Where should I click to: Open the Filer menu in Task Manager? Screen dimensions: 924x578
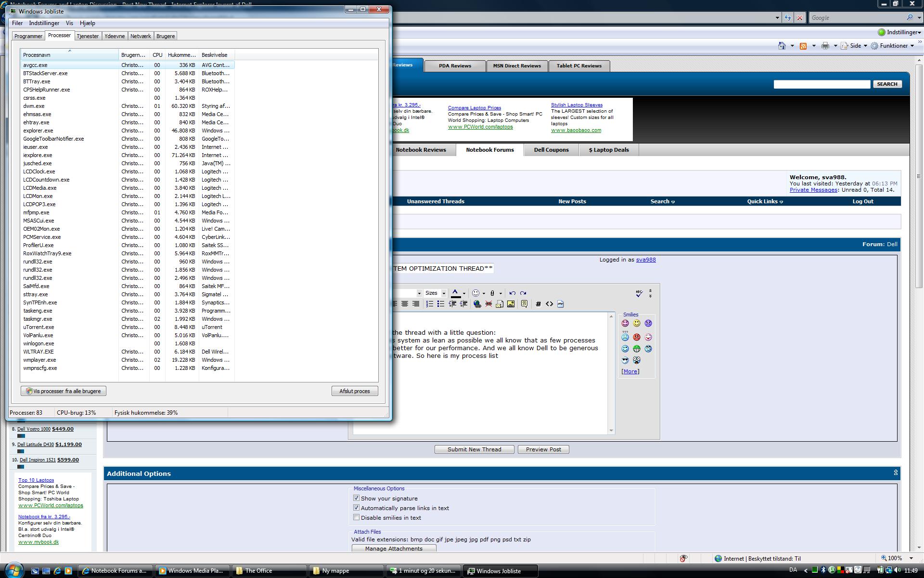[x=17, y=23]
